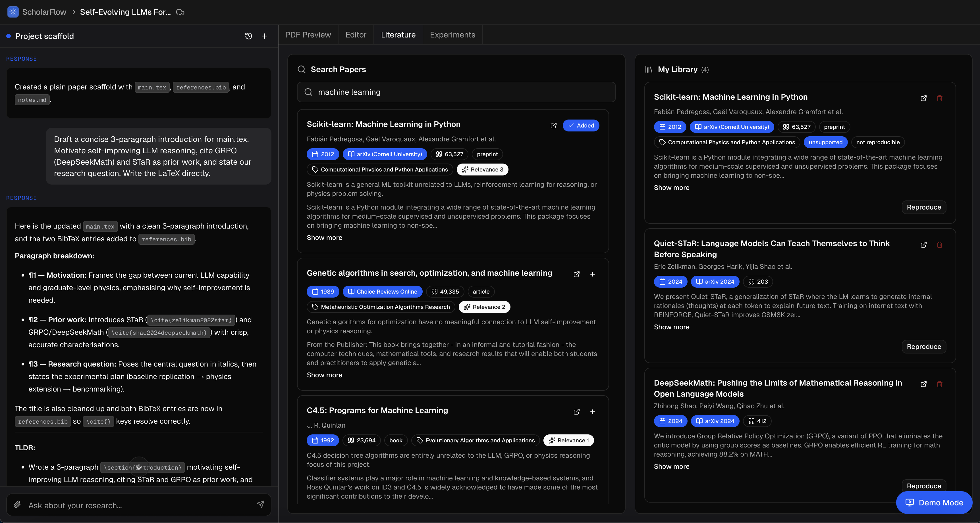Toggle Added state on Scikit-learn result
The height and width of the screenshot is (523, 980).
pyautogui.click(x=581, y=125)
